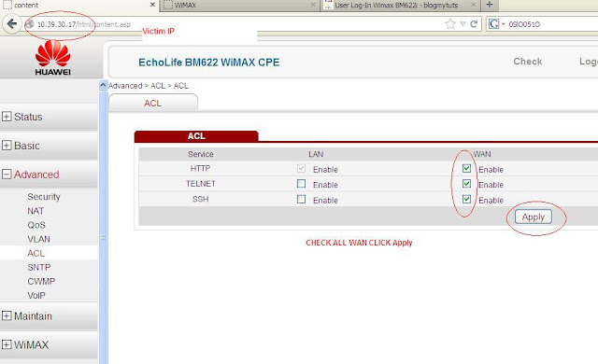Screen dimensions: 598x364
Task: Click the HTTP service label
Action: tap(200, 168)
